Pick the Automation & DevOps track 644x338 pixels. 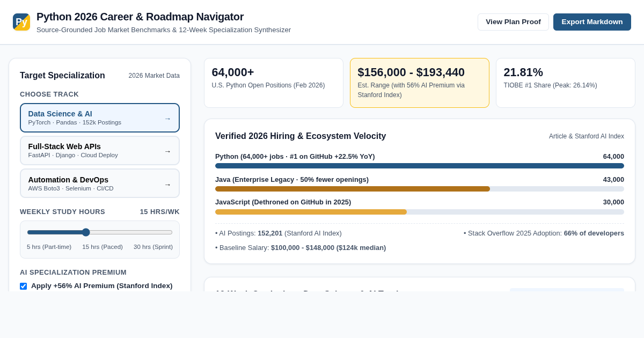(100, 183)
